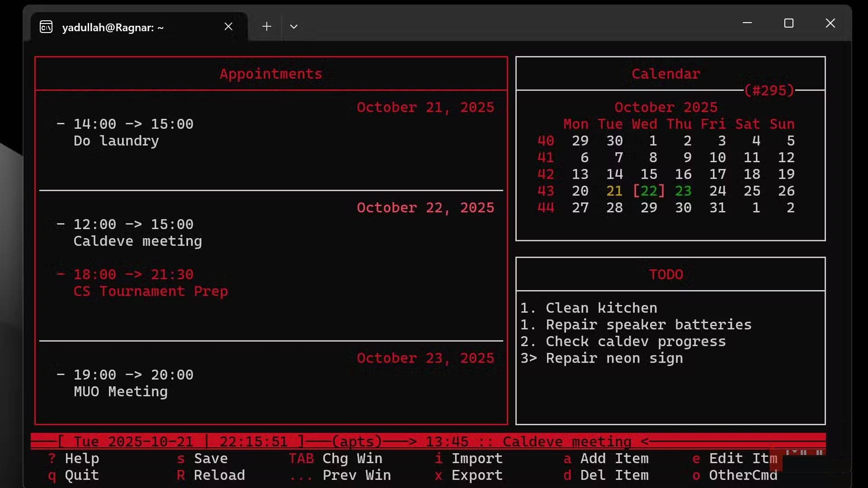Click the CS Tournament Prep appointment
This screenshot has width=868, height=488.
[151, 291]
